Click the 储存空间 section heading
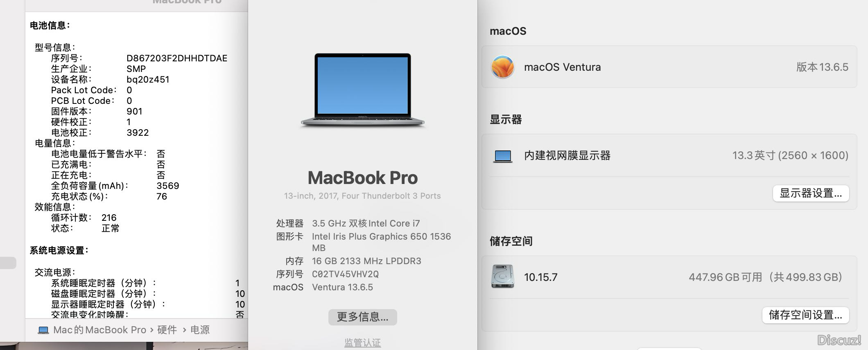 (x=511, y=241)
